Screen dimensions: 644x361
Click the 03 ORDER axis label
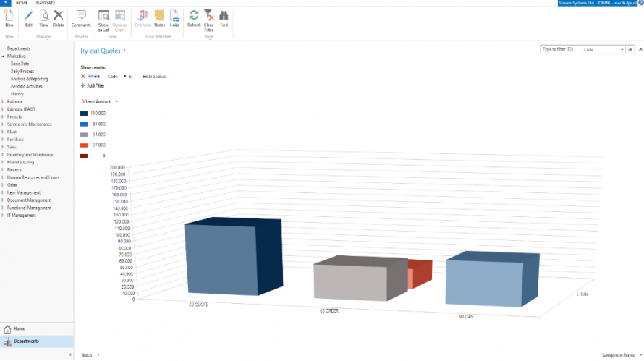point(329,311)
